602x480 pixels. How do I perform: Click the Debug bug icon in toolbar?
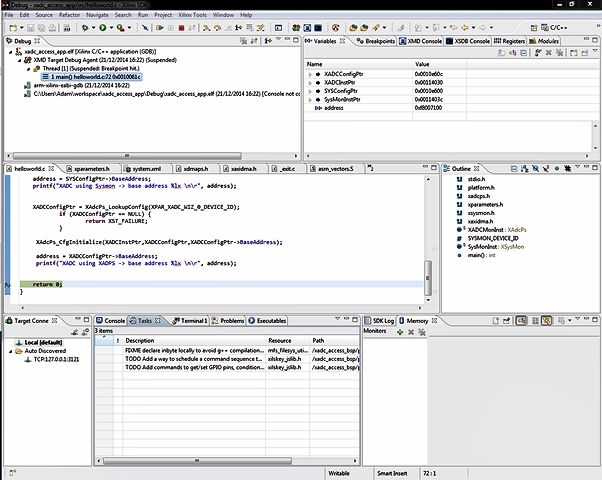pos(85,28)
